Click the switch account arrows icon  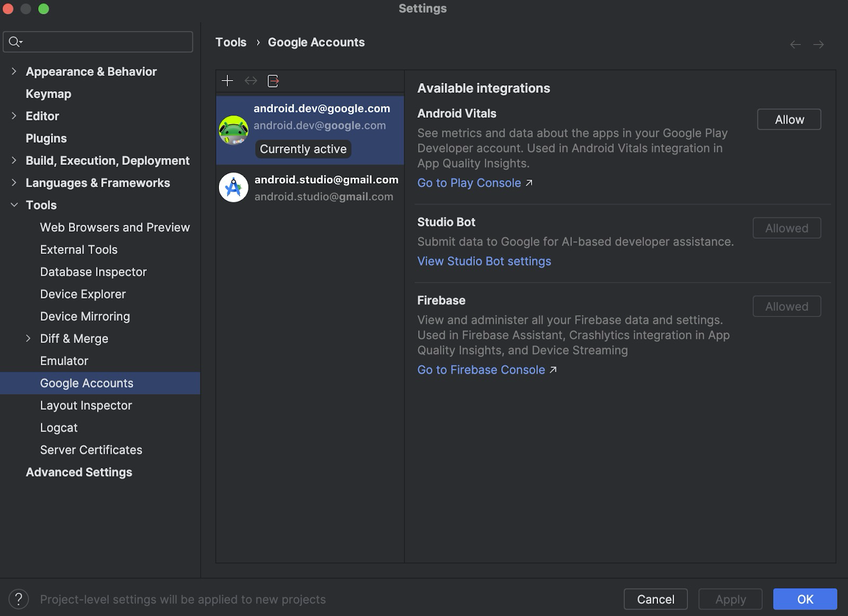coord(251,81)
